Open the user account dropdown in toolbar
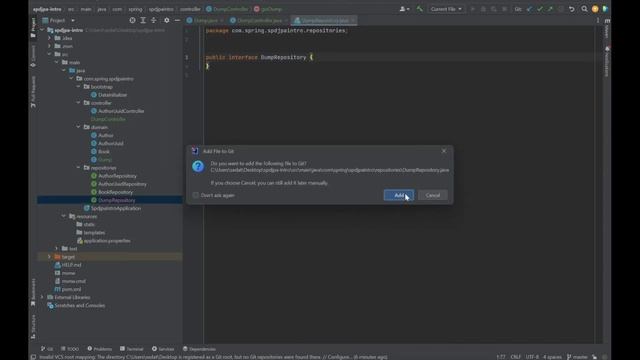This screenshot has width=640, height=360. click(404, 9)
